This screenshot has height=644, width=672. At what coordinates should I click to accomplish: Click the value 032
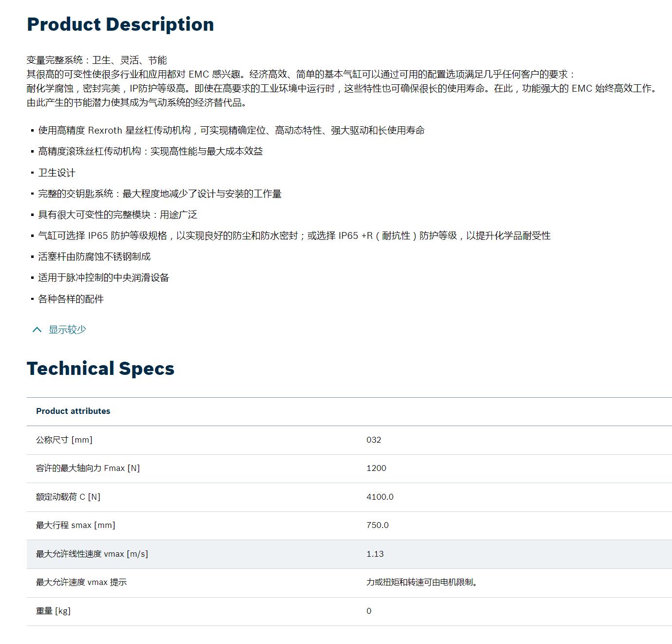click(x=374, y=440)
